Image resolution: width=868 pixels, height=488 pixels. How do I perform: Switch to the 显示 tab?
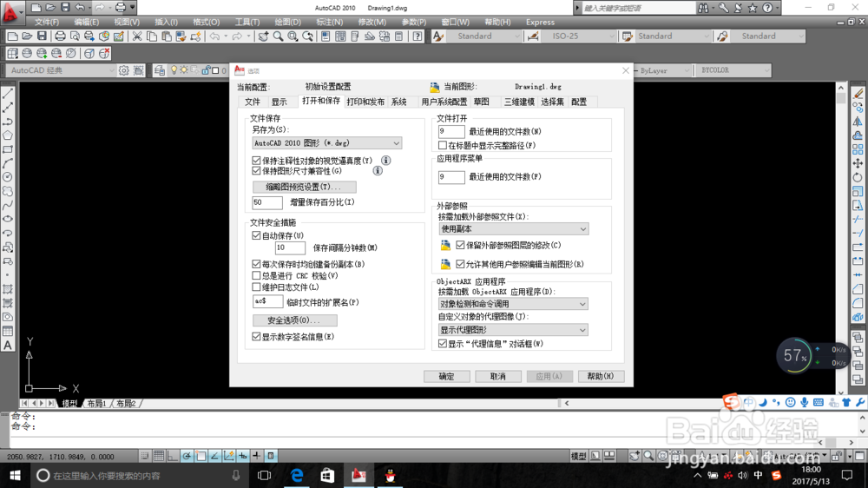click(279, 102)
